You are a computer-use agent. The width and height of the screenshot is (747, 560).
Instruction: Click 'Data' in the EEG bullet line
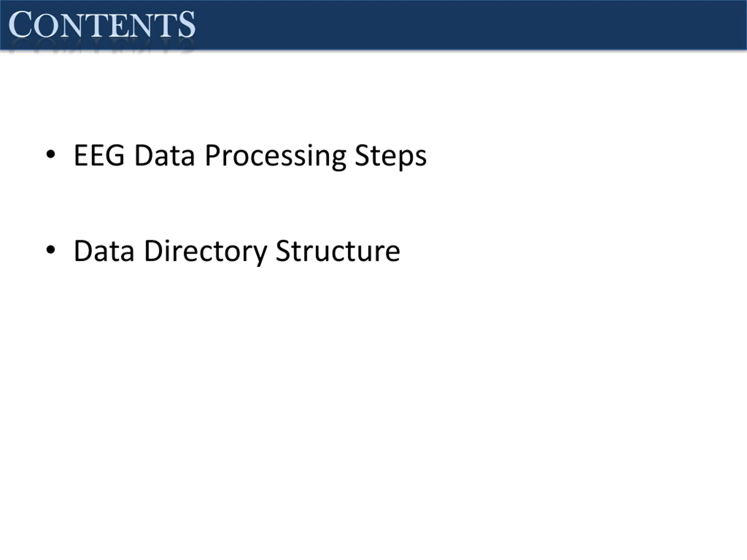coord(165,155)
